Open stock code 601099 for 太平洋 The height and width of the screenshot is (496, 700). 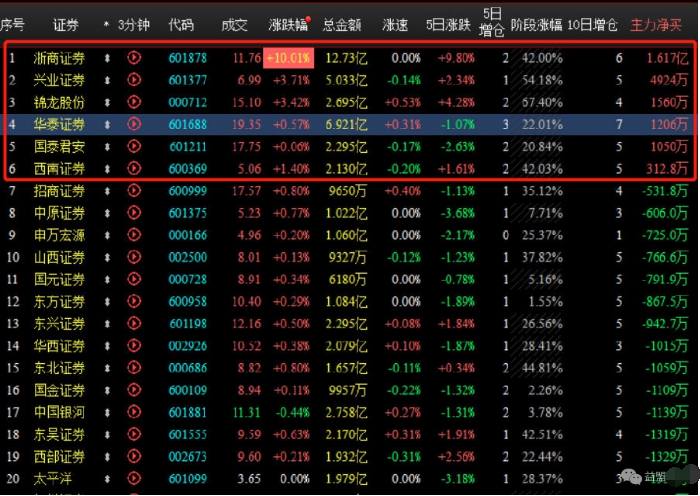point(188,478)
